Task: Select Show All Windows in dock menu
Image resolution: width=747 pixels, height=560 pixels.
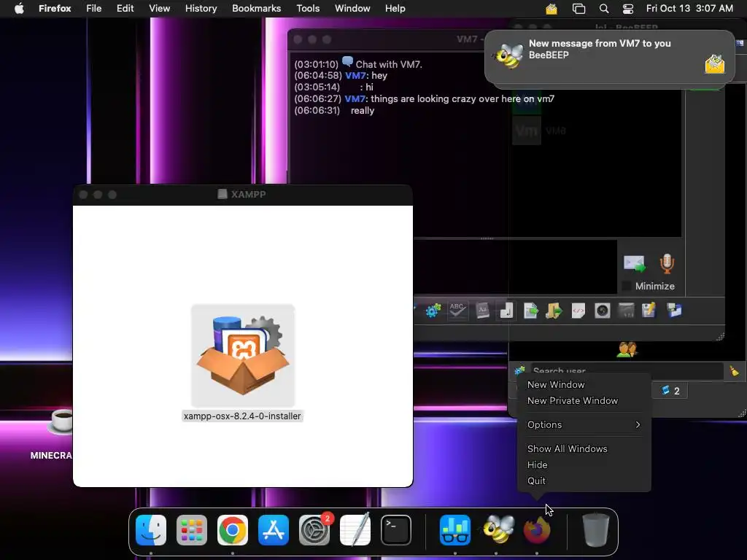Action: (567, 449)
